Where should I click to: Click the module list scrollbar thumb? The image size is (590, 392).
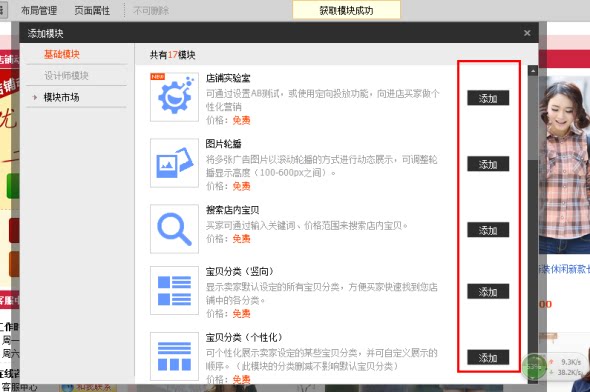click(533, 118)
